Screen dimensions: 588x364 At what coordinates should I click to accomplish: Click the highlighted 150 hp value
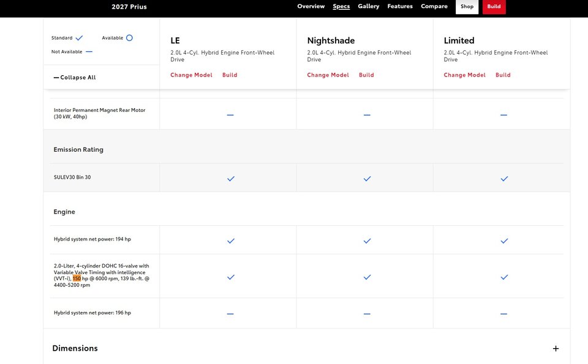click(x=77, y=278)
